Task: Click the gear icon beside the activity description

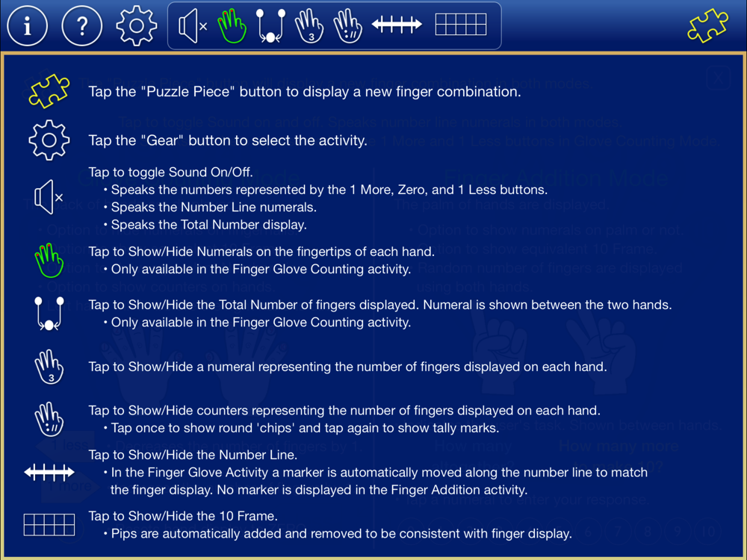Action: point(49,140)
